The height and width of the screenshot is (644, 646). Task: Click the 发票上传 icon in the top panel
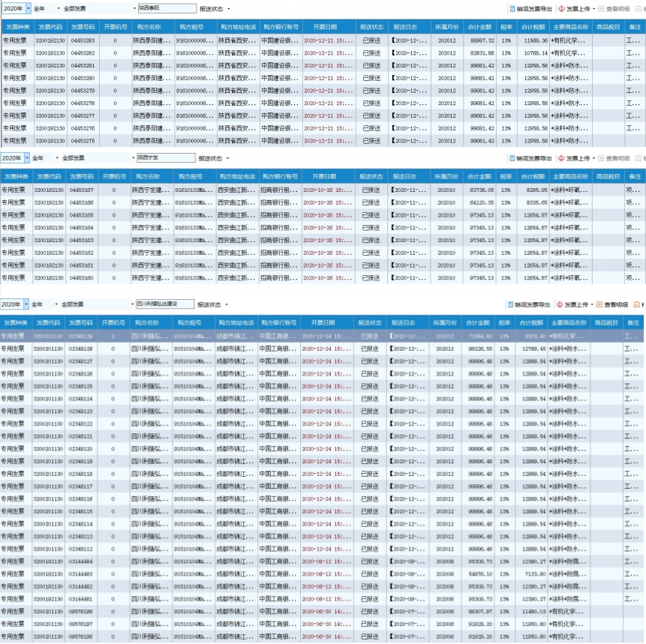click(x=562, y=9)
